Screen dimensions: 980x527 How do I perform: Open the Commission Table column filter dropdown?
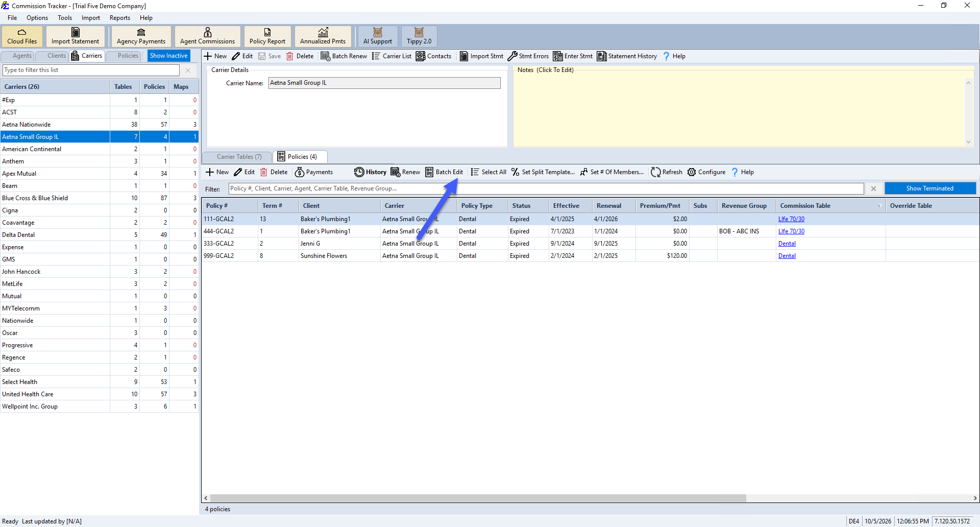click(879, 206)
